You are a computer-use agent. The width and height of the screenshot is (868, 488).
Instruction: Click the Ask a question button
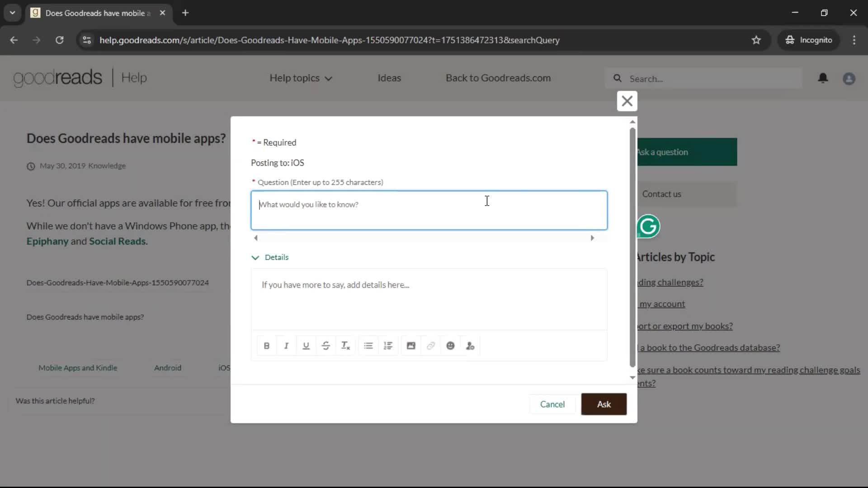687,152
